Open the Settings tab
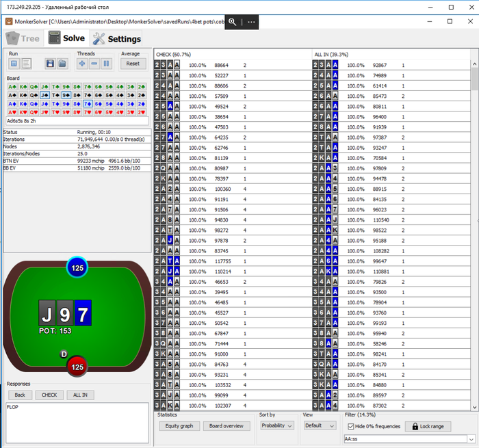Screen dimensions: 479x448 click(x=116, y=39)
